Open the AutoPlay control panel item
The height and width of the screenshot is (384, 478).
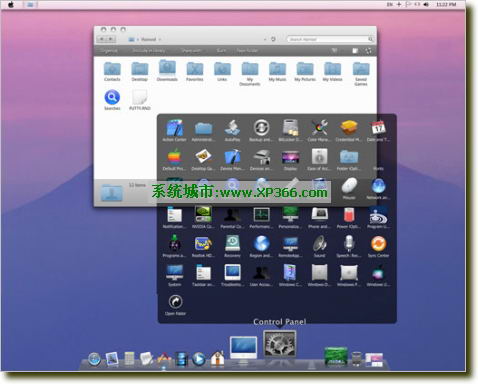coord(232,131)
